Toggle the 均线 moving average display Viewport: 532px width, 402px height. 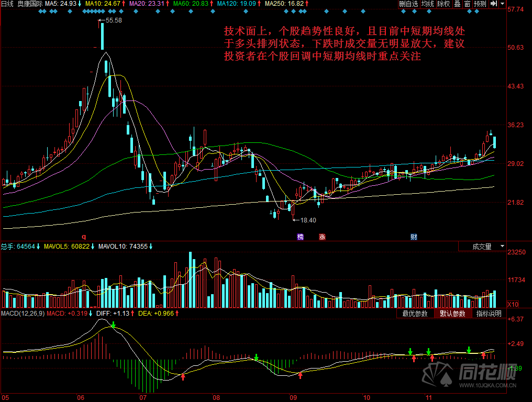coord(428,4)
